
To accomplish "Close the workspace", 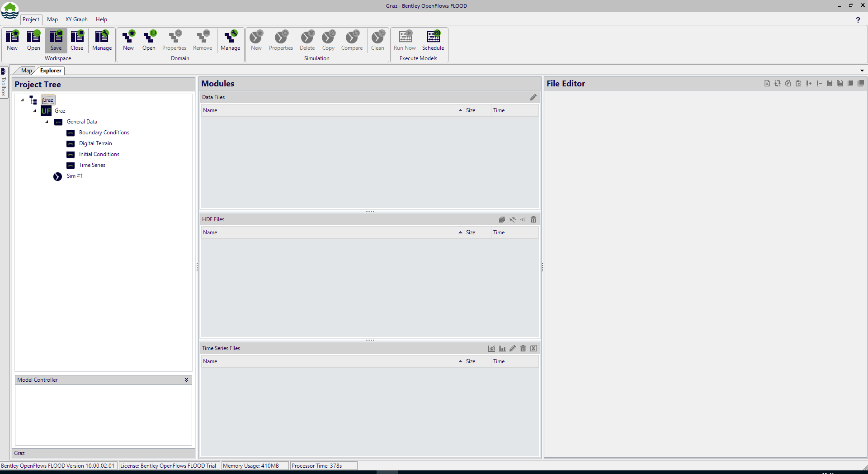I will click(x=77, y=40).
